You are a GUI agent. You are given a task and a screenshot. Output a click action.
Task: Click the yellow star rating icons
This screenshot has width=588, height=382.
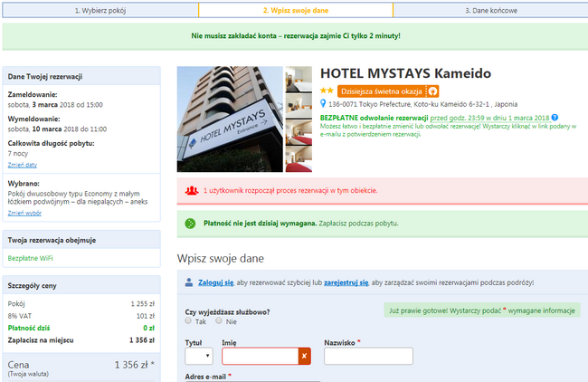click(327, 91)
